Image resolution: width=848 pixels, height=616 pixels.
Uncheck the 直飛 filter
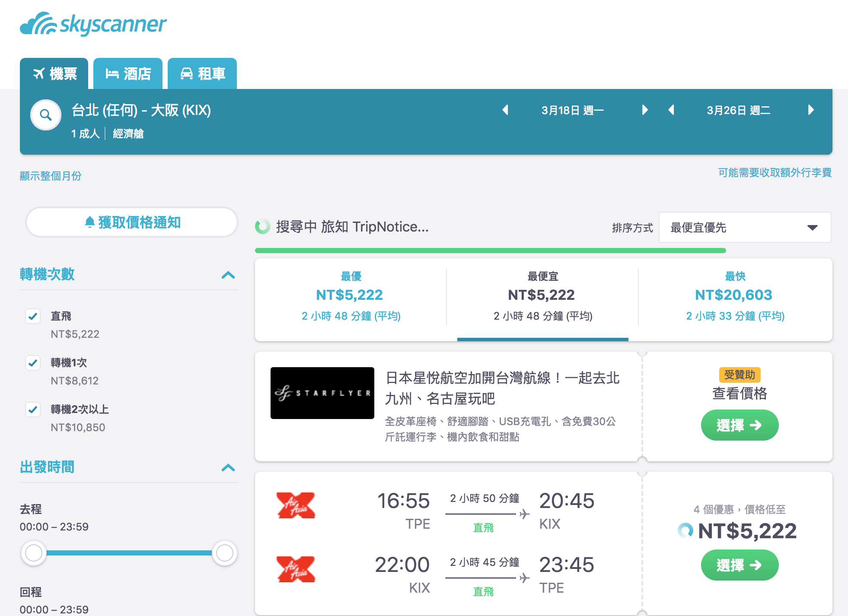[33, 316]
